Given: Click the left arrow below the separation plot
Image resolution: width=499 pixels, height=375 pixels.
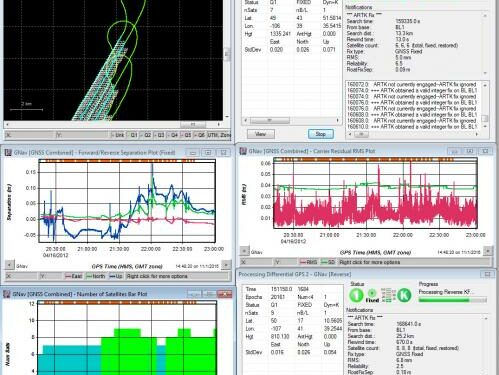Looking at the screenshot, I should click(x=9, y=265).
